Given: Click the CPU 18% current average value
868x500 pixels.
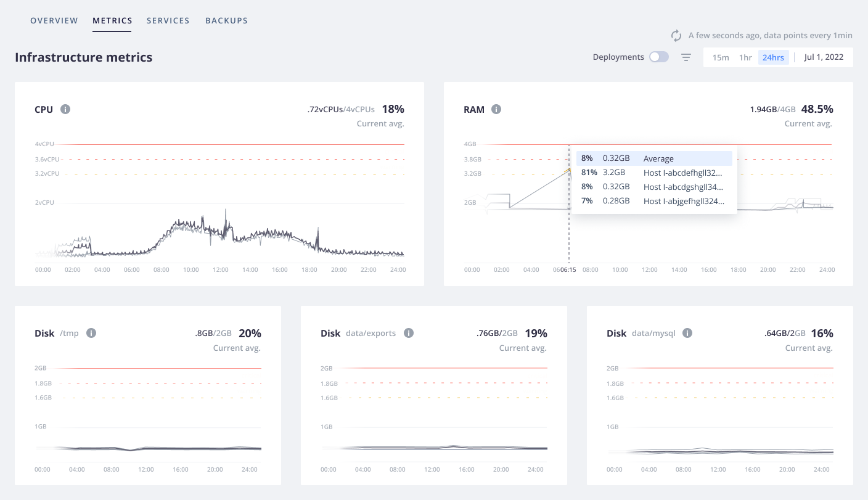Looking at the screenshot, I should (393, 109).
